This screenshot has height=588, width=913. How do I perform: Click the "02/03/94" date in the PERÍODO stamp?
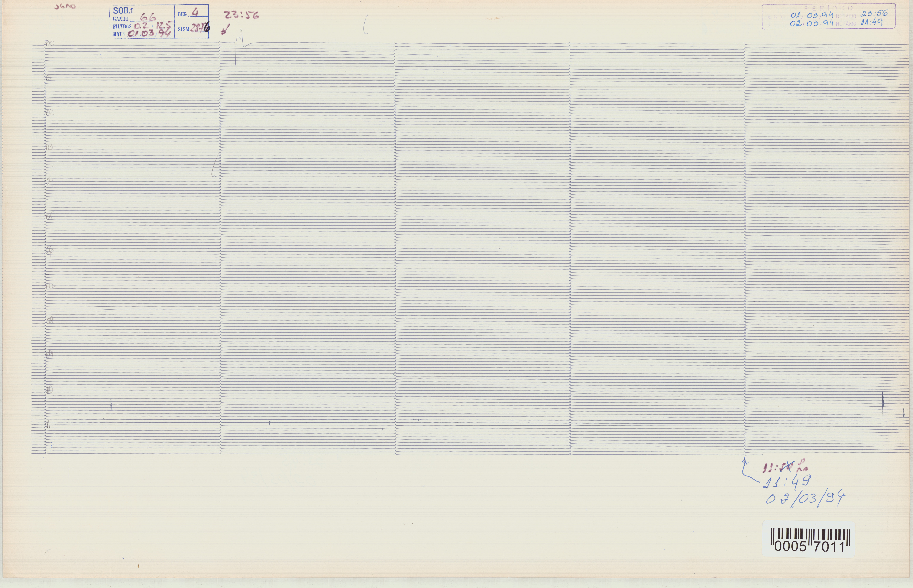point(811,23)
